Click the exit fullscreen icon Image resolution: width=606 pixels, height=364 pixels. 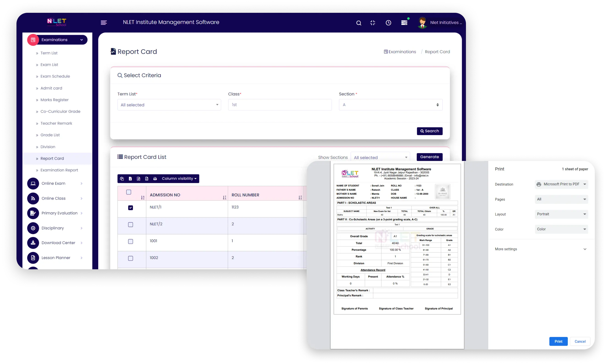(373, 23)
